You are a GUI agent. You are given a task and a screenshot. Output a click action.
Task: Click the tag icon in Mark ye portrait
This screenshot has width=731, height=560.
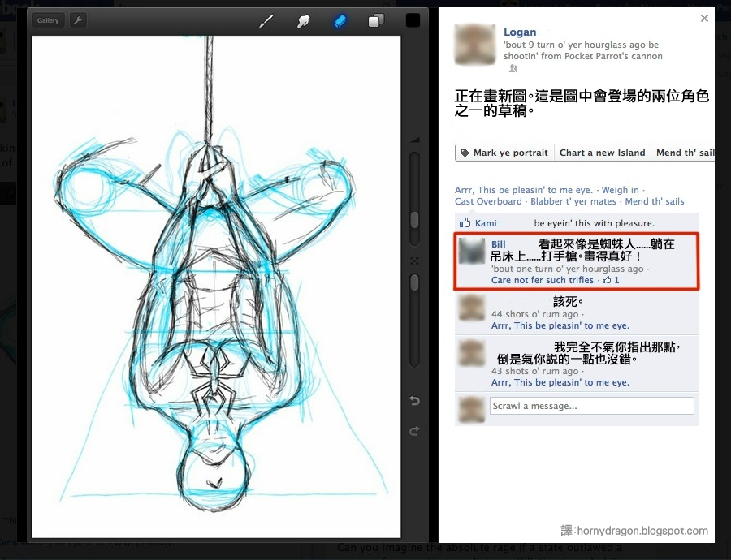(x=465, y=153)
